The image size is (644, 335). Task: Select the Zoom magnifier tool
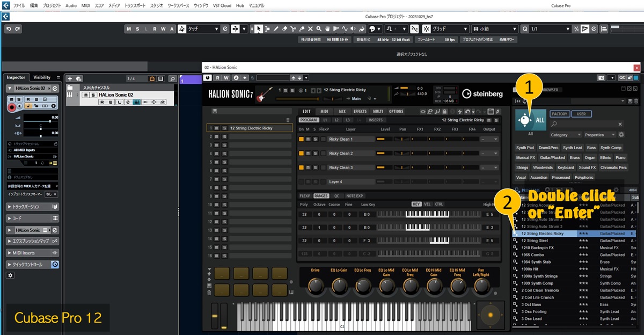(319, 29)
